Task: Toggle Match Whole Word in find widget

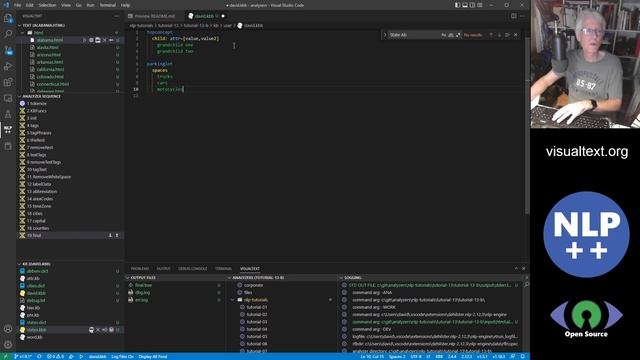Action: 451,35
